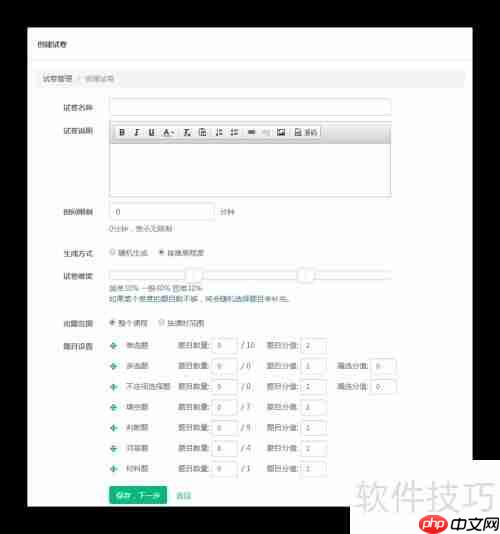Click the ordered list icon
Screen dimensions: 500x534
219,132
